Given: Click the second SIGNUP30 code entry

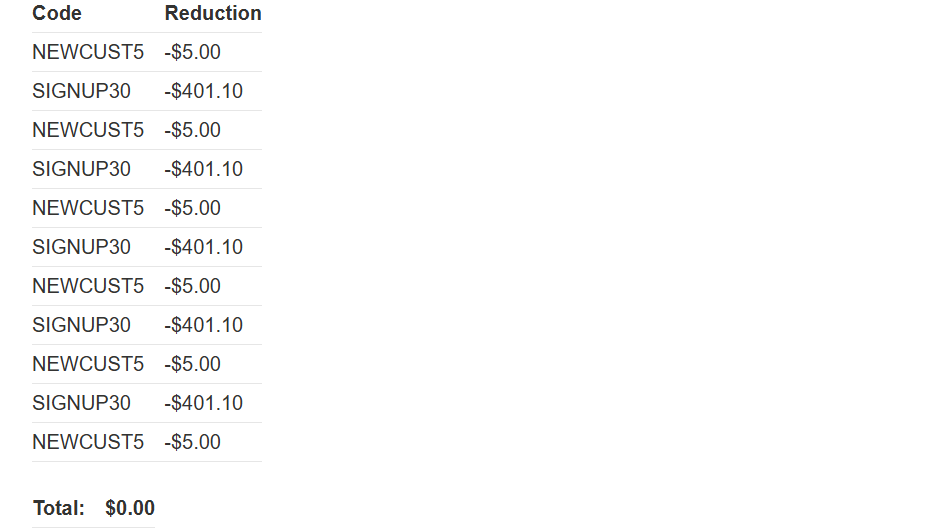Looking at the screenshot, I should (x=81, y=169).
